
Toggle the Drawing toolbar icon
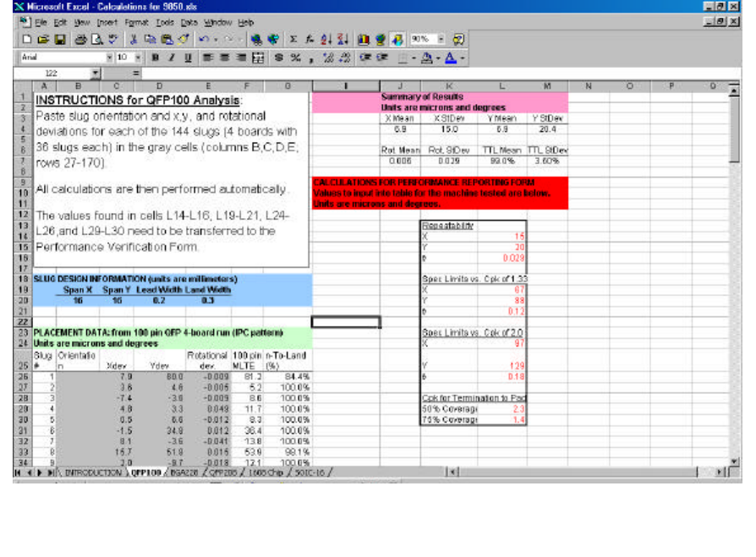[x=397, y=40]
